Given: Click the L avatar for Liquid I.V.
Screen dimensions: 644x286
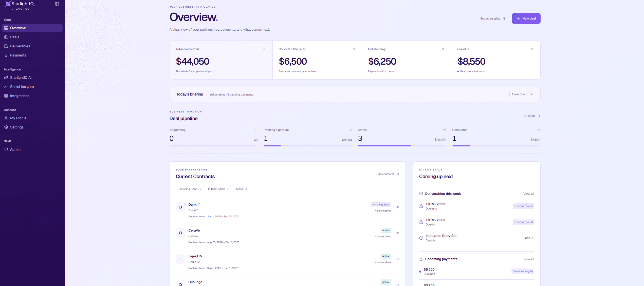Looking at the screenshot, I should click(180, 259).
